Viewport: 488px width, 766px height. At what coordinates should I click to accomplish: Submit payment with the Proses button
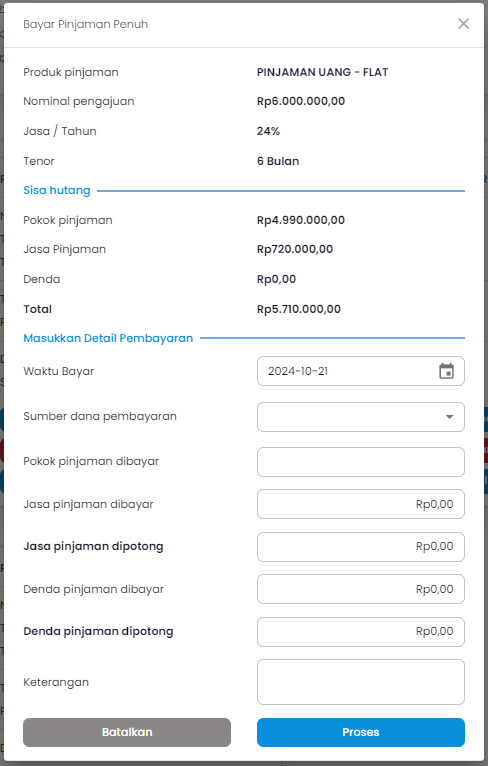point(361,732)
